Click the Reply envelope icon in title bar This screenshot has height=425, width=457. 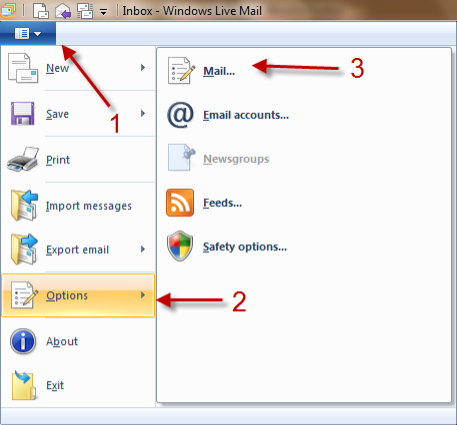click(x=63, y=11)
